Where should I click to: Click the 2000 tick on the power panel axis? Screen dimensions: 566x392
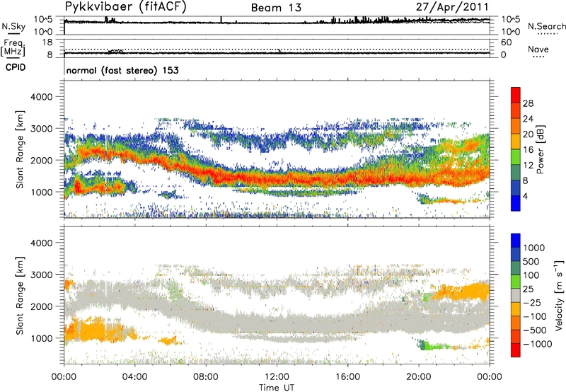click(41, 160)
